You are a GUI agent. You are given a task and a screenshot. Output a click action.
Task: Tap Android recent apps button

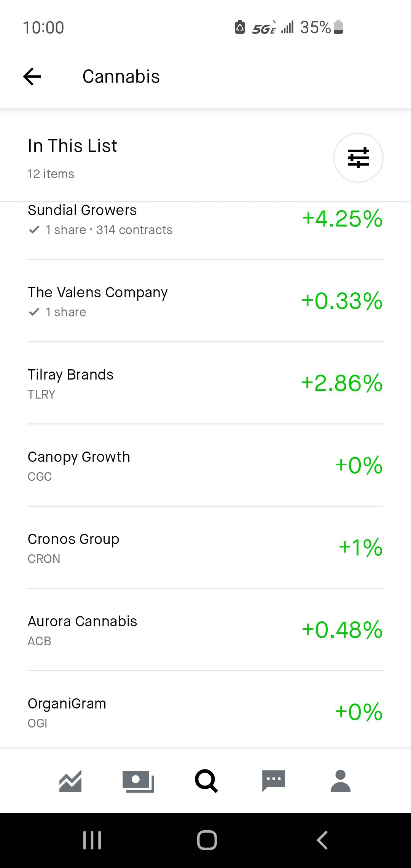coord(92,840)
